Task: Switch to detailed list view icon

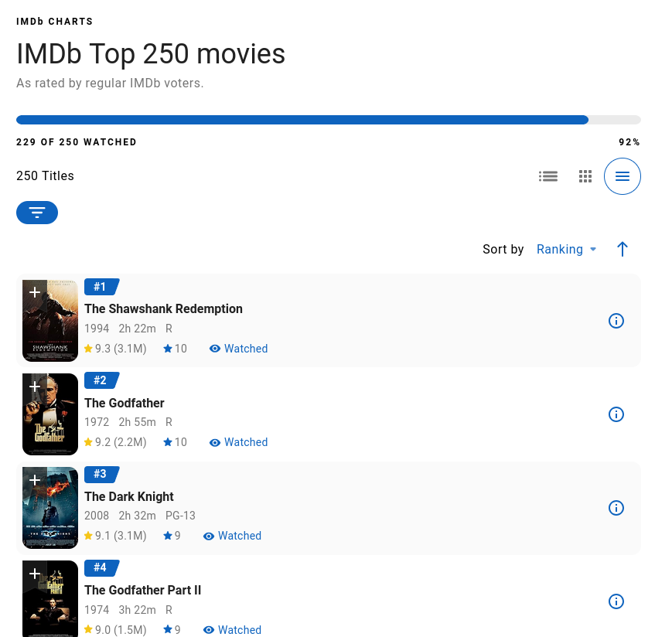Action: (x=548, y=176)
